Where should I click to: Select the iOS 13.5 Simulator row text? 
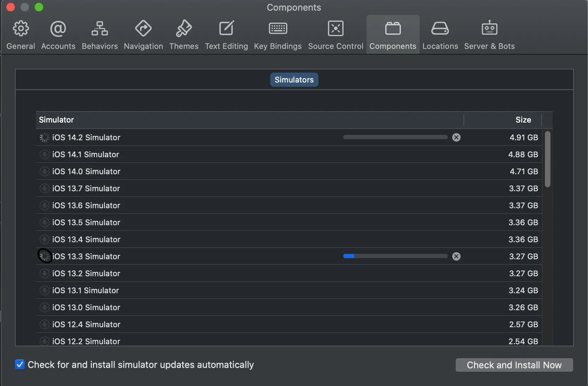pyautogui.click(x=86, y=222)
